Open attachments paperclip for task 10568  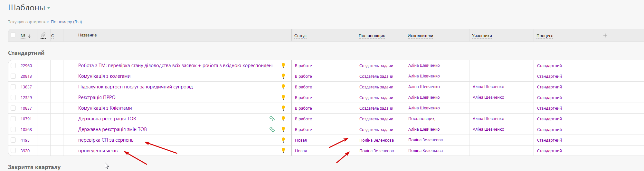click(x=272, y=129)
